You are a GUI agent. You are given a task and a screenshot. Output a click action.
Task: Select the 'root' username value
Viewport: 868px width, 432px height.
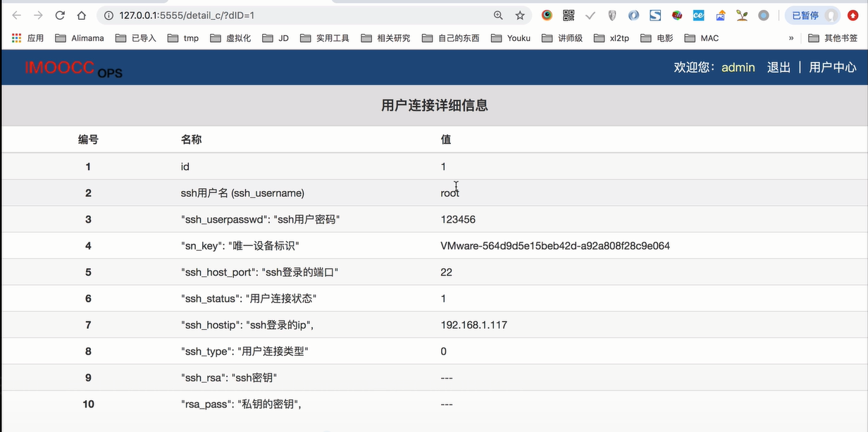450,193
